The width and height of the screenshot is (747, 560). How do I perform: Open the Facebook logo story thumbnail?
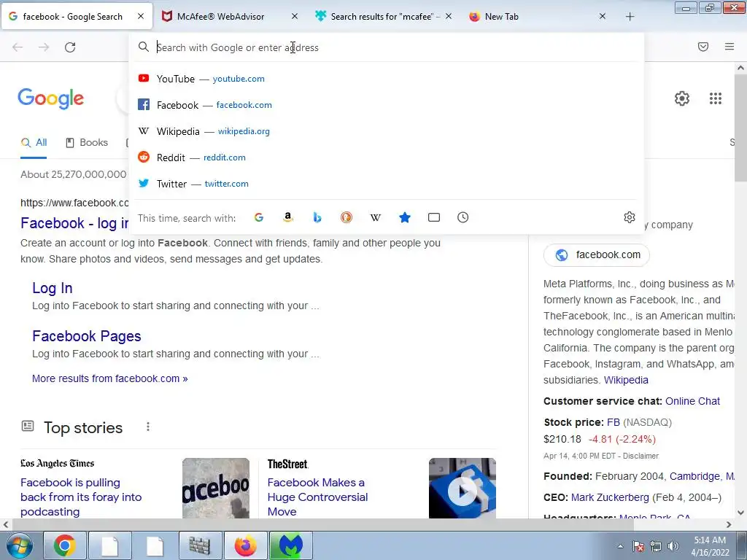pos(216,488)
